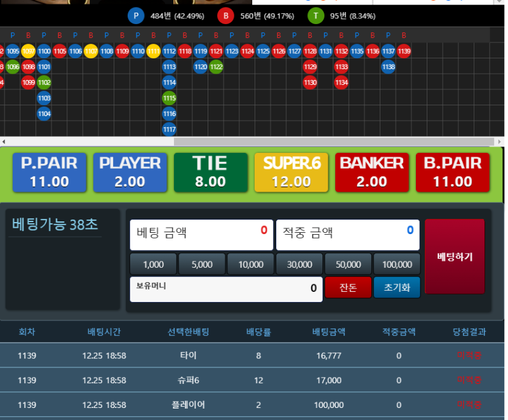This screenshot has width=508, height=420.
Task: Select round 1105 red circle
Action: coord(60,51)
